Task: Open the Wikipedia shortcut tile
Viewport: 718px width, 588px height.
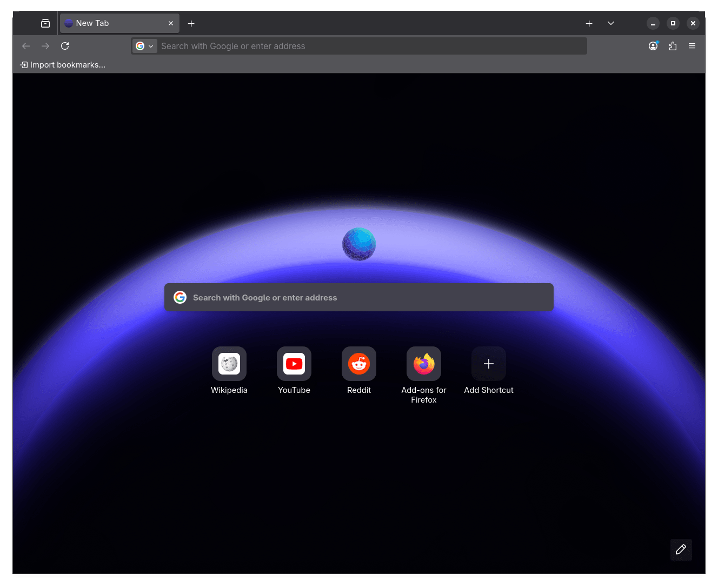Action: pyautogui.click(x=229, y=364)
